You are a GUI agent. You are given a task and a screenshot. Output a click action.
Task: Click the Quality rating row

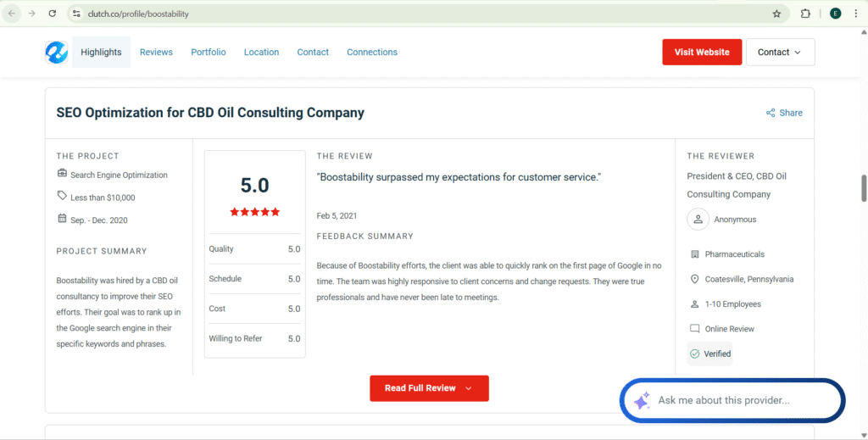[254, 249]
